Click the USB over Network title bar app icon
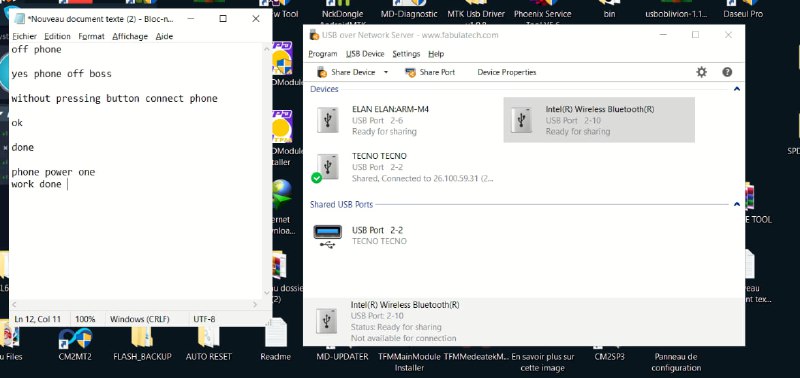Screen dimensions: 800x378 [314, 35]
